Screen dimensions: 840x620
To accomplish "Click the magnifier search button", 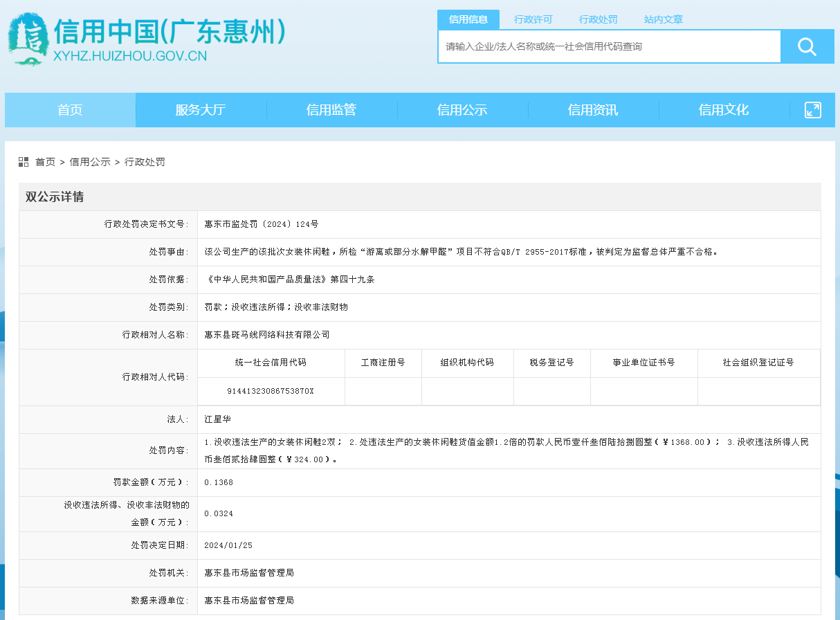I will coord(807,46).
